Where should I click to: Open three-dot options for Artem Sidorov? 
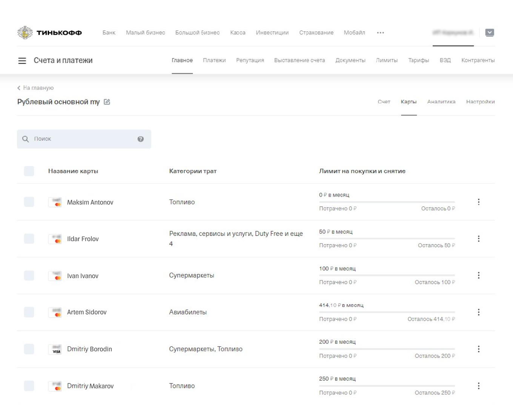coord(479,312)
